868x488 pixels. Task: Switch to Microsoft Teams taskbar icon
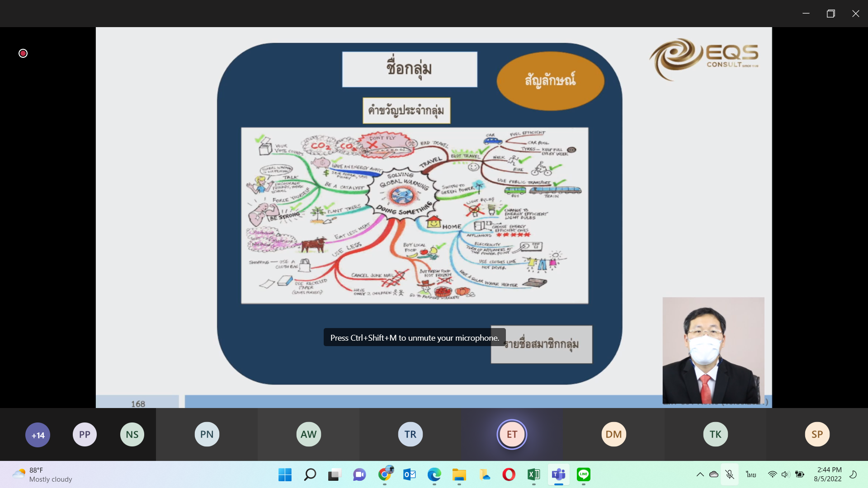point(559,474)
